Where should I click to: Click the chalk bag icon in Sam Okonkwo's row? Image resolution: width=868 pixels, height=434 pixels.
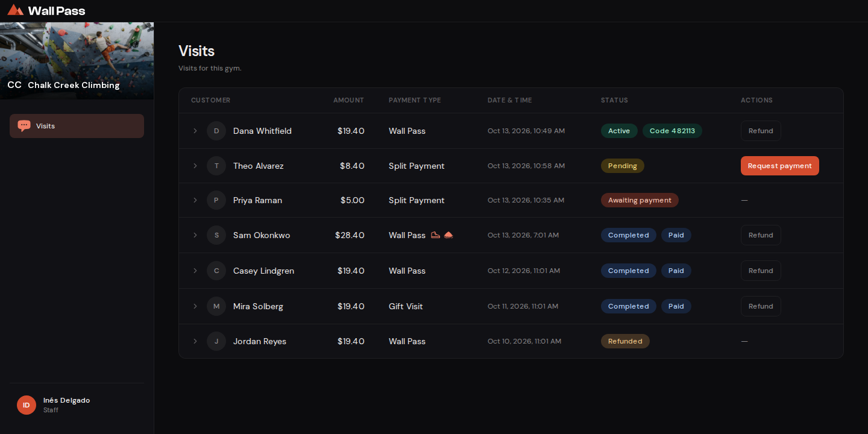click(448, 235)
